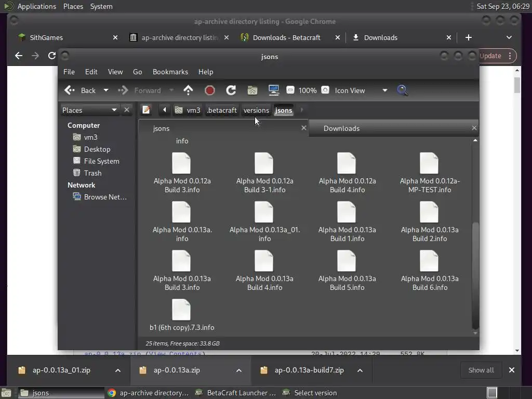Select Alpha Mod 0.0.13a_01.info file
This screenshot has height=399, width=532.
264,222
